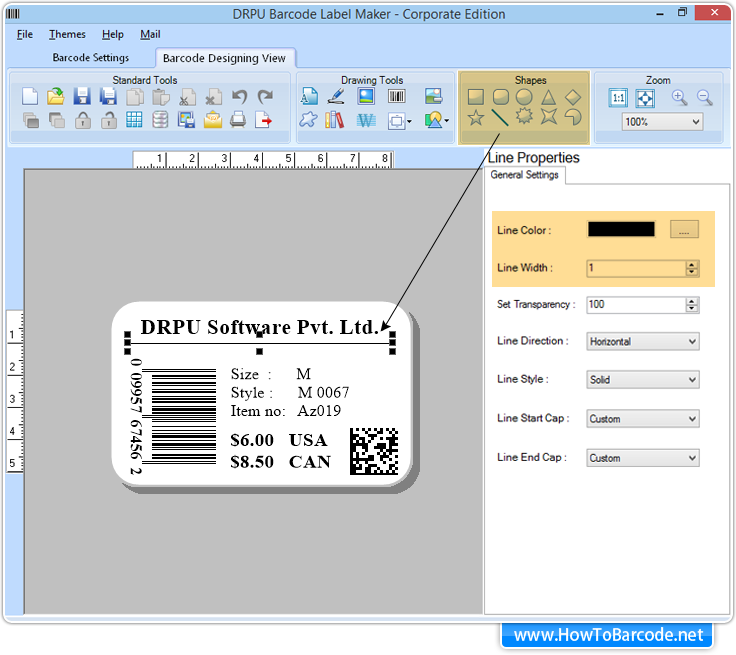Click the black Line Color swatch
This screenshot has height=655, width=736.
point(621,229)
